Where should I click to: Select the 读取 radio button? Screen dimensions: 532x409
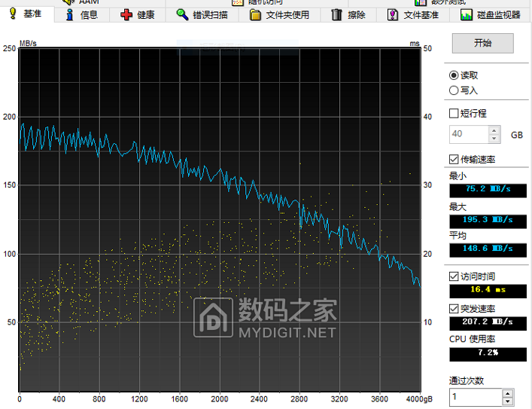(x=454, y=75)
